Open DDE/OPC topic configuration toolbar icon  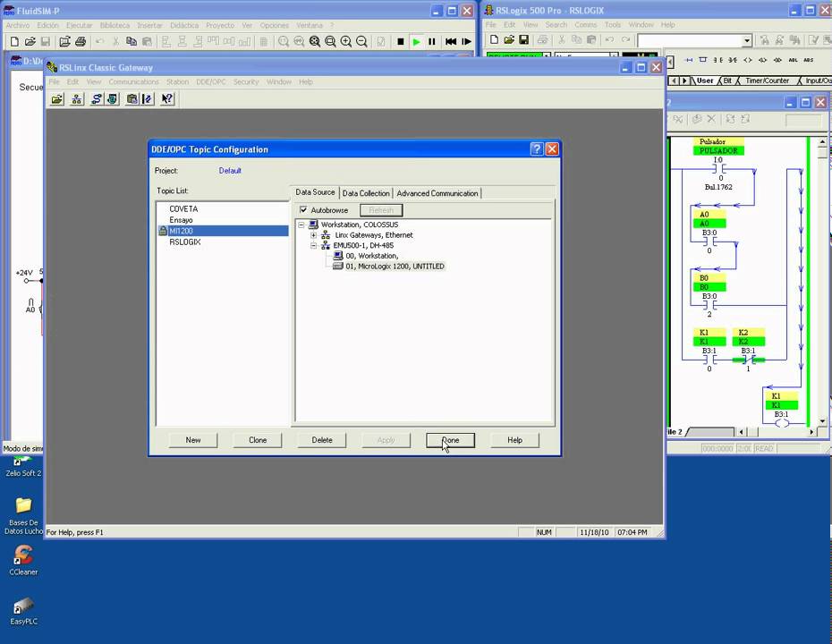click(x=148, y=99)
